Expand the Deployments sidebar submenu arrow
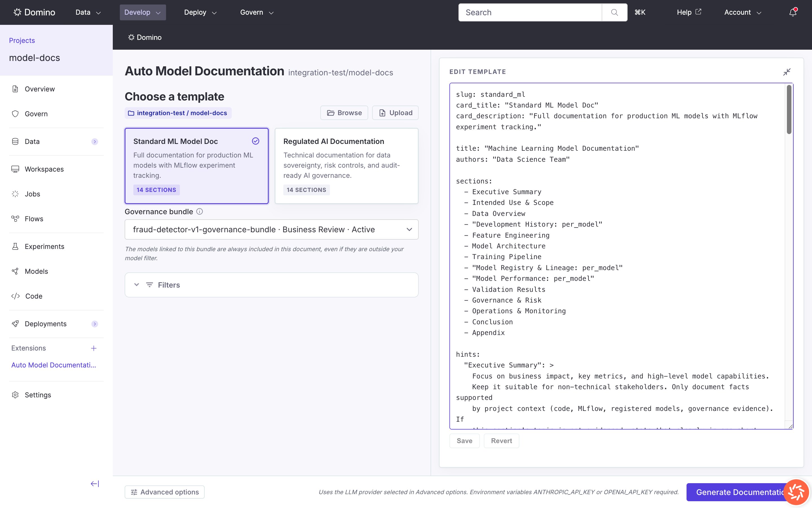812x508 pixels. pyautogui.click(x=95, y=324)
